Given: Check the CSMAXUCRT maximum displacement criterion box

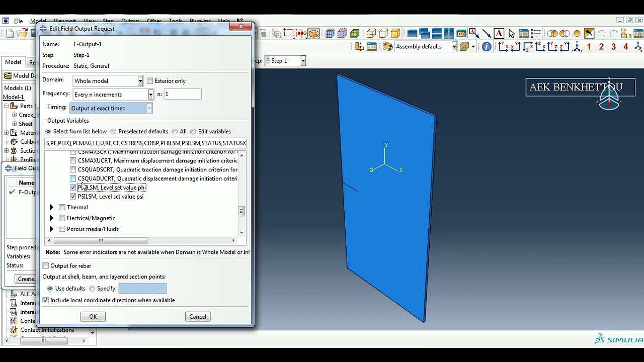Looking at the screenshot, I should point(73,161).
